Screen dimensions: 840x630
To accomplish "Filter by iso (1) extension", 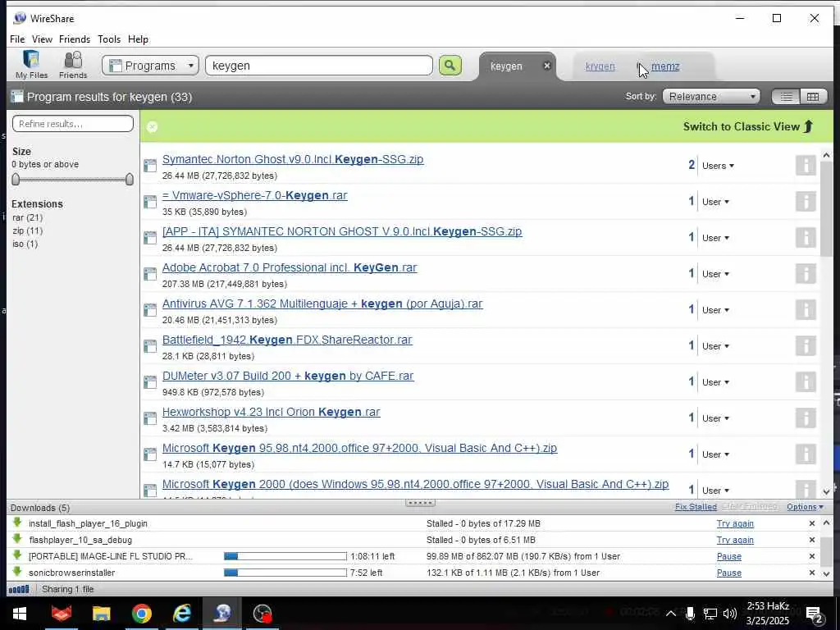I will click(x=25, y=244).
